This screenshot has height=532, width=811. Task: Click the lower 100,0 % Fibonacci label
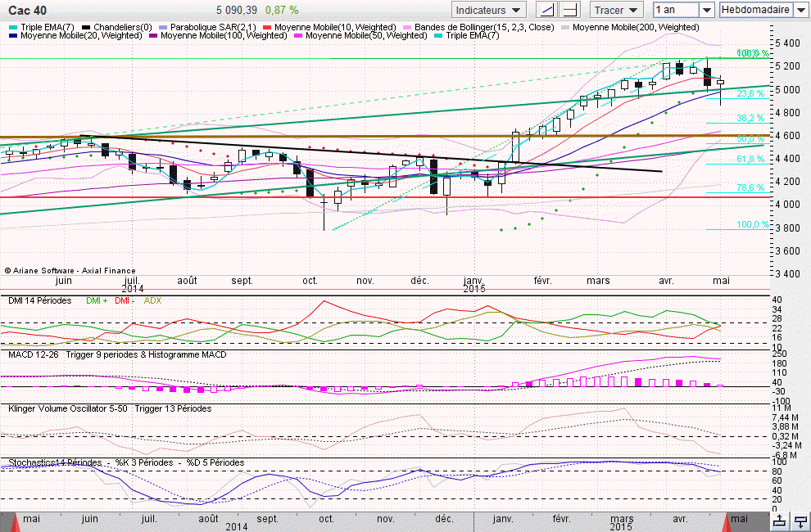[x=753, y=224]
